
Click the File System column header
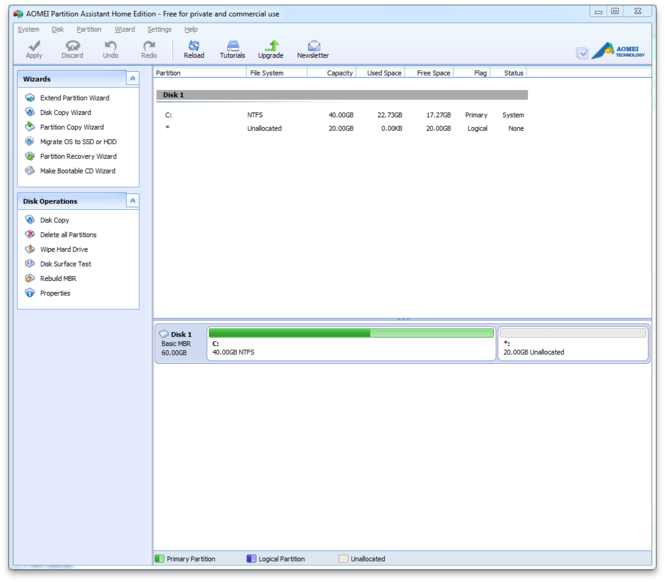pyautogui.click(x=277, y=73)
